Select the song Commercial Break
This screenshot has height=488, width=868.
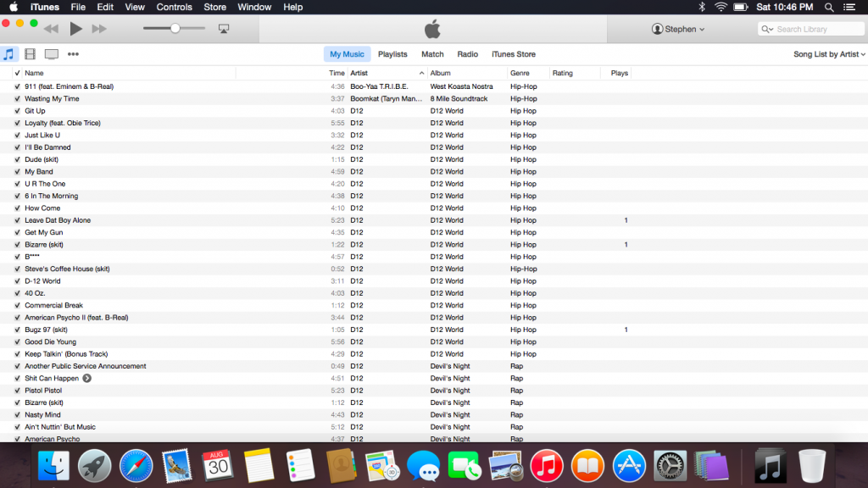point(53,305)
